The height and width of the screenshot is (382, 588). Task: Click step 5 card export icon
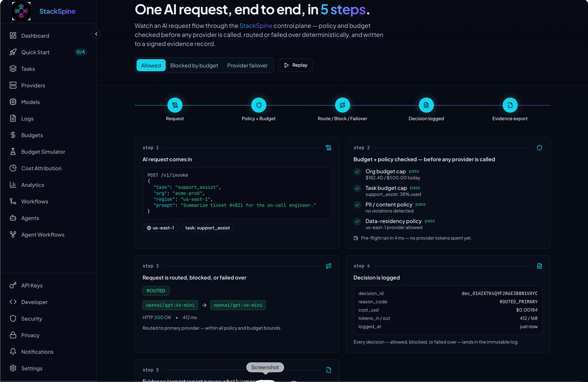[x=329, y=370]
